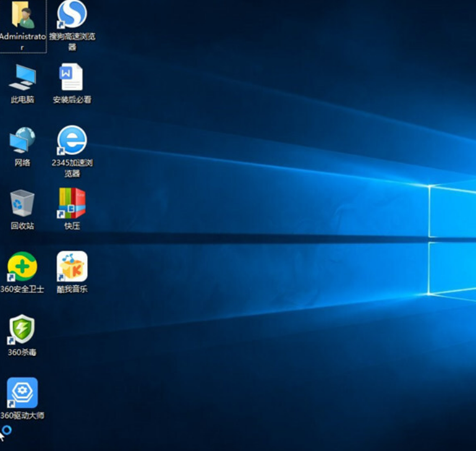Viewport: 476px width, 451px height.
Task: Select the 360杀毒 green shield icon
Action: [22, 330]
